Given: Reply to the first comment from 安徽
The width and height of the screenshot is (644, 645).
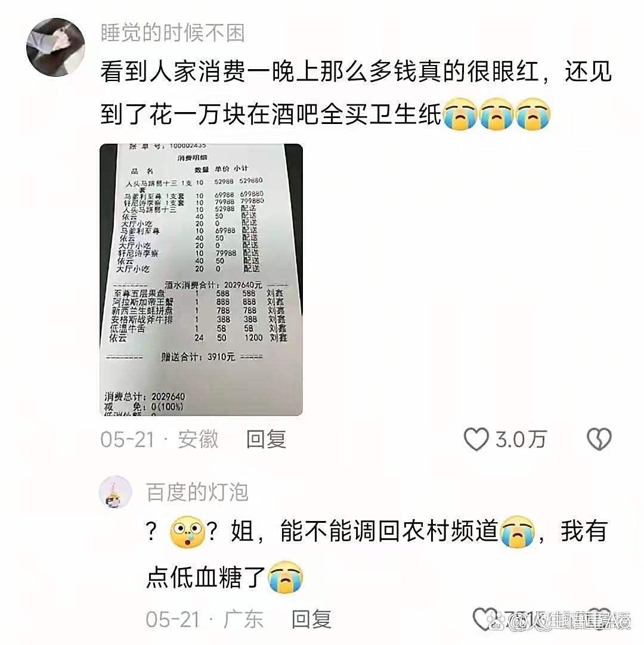Looking at the screenshot, I should (266, 439).
